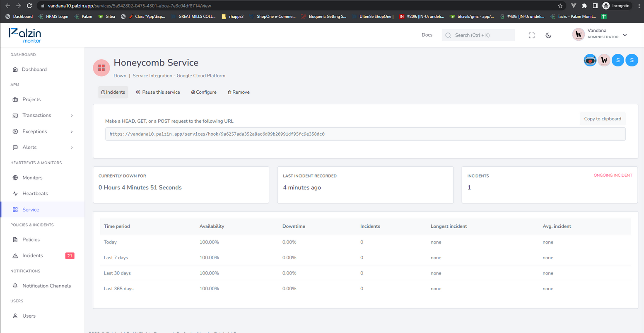
Task: Click the red 21 incidents badge
Action: [70, 256]
